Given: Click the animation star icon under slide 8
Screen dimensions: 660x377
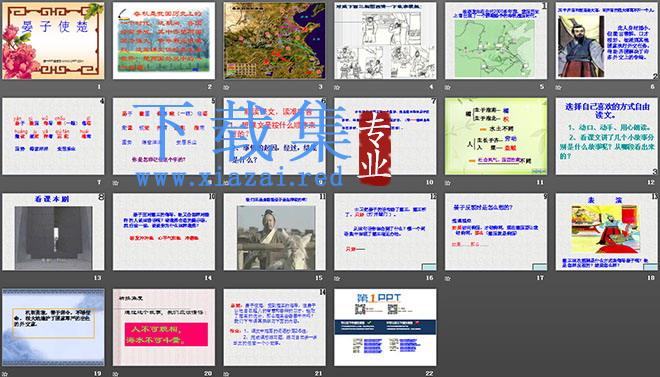Looking at the screenshot, I should pyautogui.click(x=116, y=183).
